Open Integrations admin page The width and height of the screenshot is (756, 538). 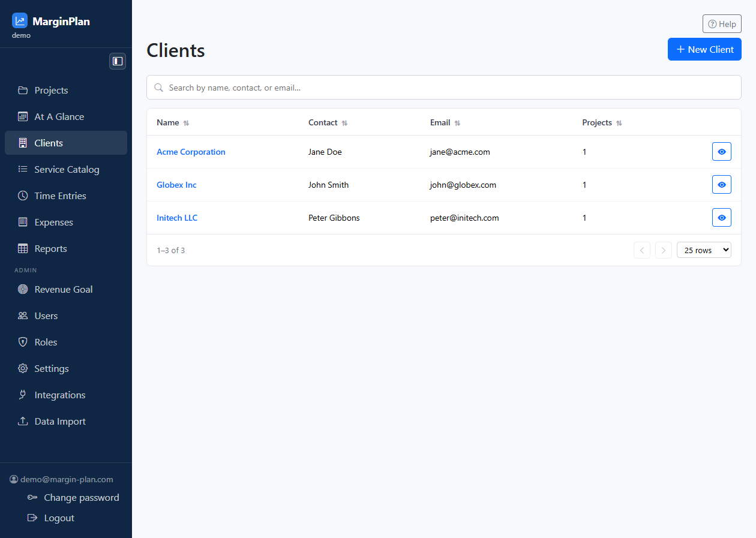(66, 395)
